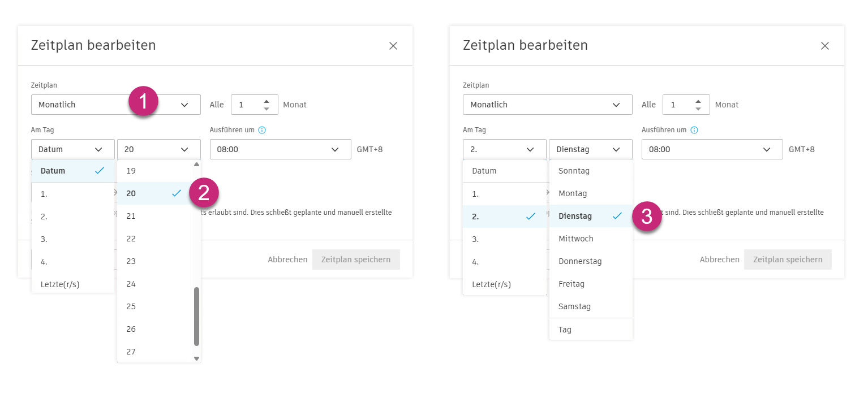Click "Abbrechen" in the left dialog
The width and height of the screenshot is (868, 411).
[287, 259]
